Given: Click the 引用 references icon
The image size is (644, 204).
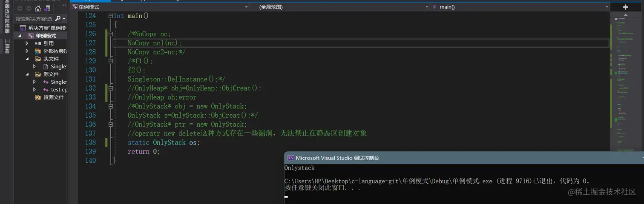Looking at the screenshot, I should [x=38, y=43].
